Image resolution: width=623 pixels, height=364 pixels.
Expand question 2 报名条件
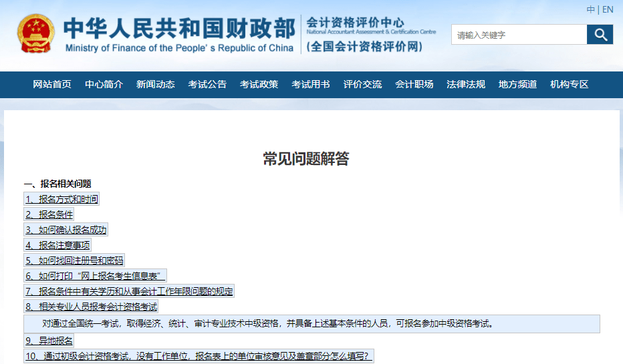pyautogui.click(x=49, y=214)
